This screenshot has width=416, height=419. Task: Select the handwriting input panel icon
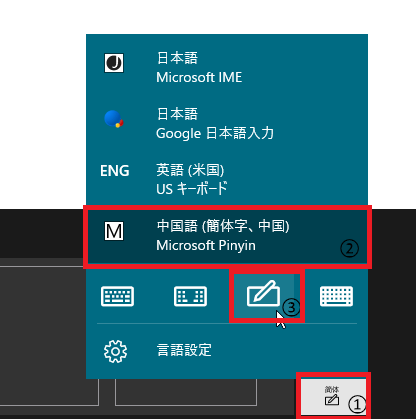[x=264, y=295]
